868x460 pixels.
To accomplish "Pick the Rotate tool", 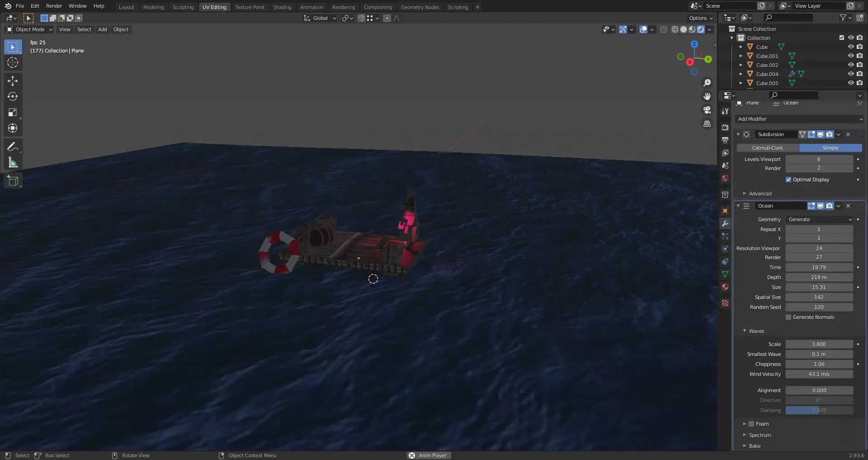I will (x=13, y=97).
